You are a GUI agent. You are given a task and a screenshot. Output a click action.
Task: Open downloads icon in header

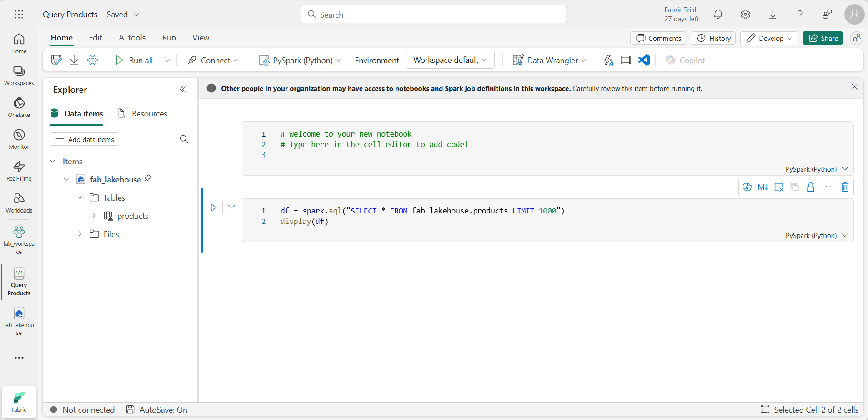point(773,15)
